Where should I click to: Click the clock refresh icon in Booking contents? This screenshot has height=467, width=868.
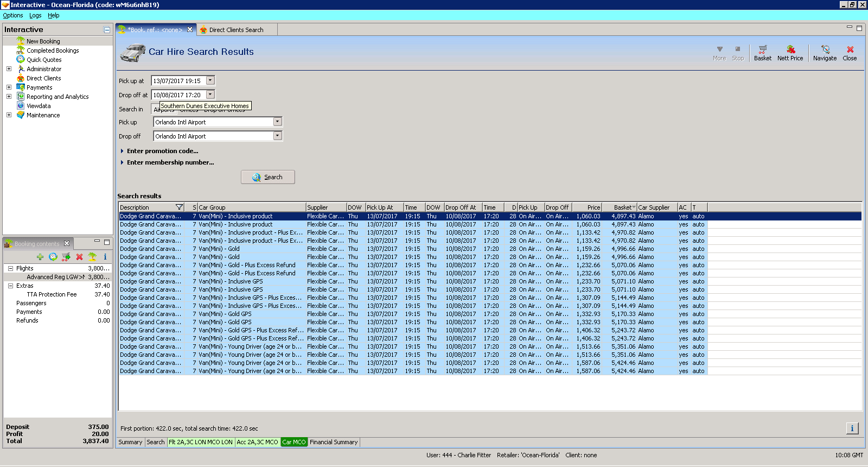click(x=53, y=257)
